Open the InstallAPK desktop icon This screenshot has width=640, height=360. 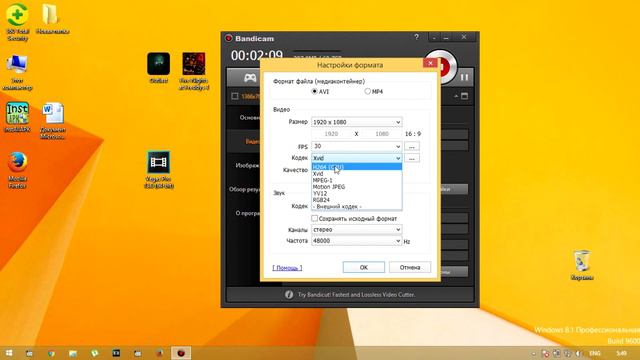[x=17, y=117]
